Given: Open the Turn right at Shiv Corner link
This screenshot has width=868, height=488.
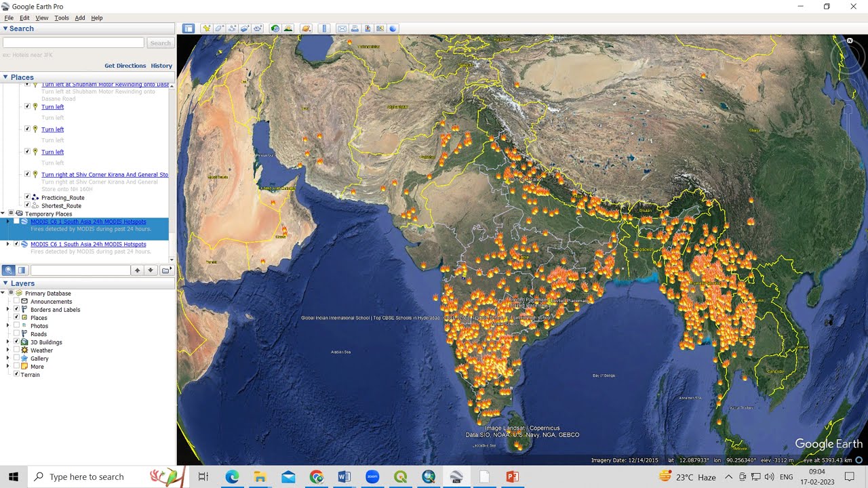Looking at the screenshot, I should (x=104, y=174).
